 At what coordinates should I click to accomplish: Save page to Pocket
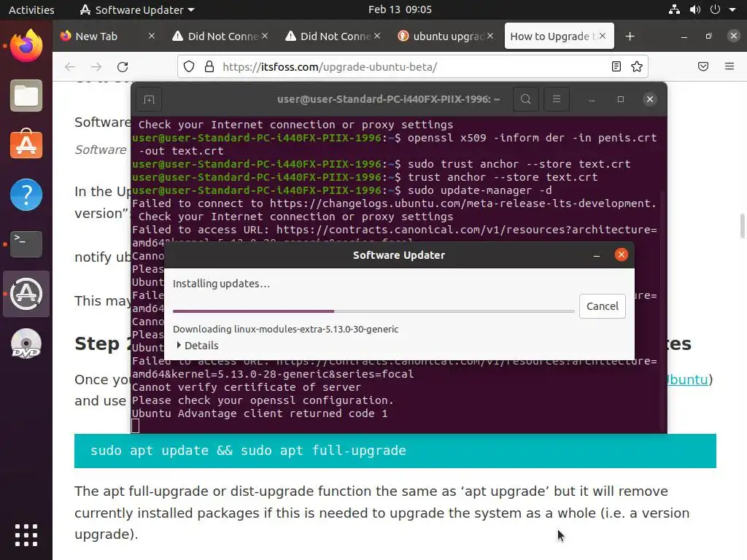click(703, 66)
